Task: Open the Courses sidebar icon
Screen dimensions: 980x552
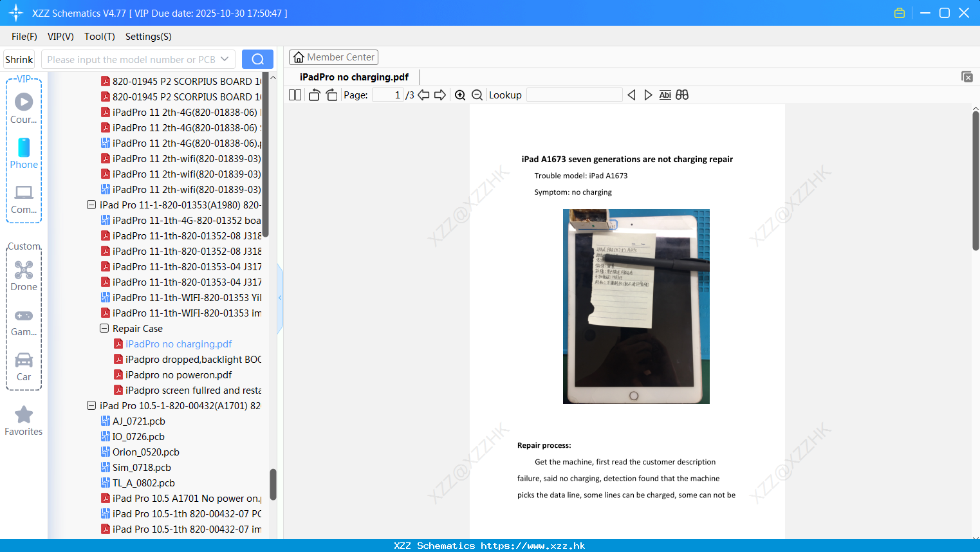Action: [24, 108]
